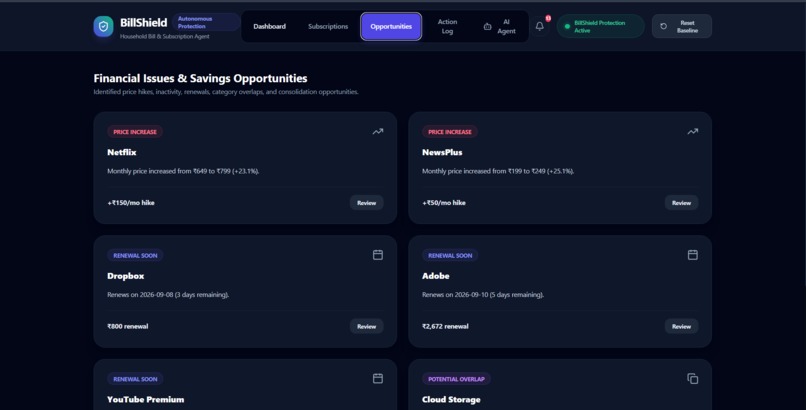
Task: Click the BillShield brand name
Action: pos(143,23)
